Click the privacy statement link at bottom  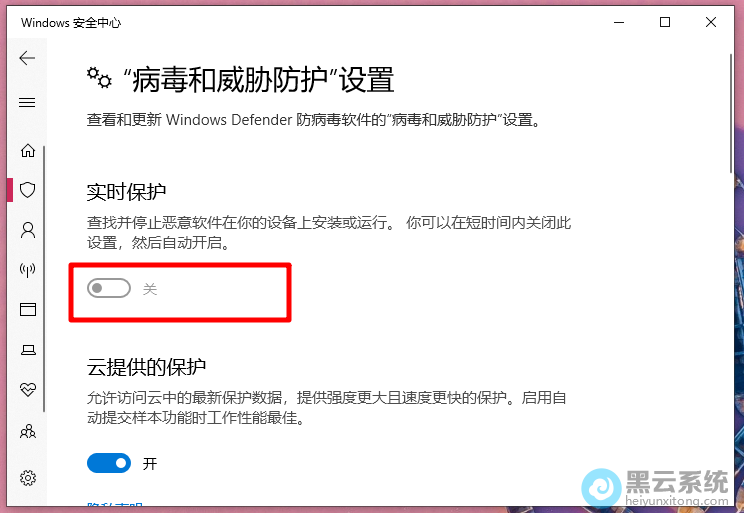click(115, 504)
